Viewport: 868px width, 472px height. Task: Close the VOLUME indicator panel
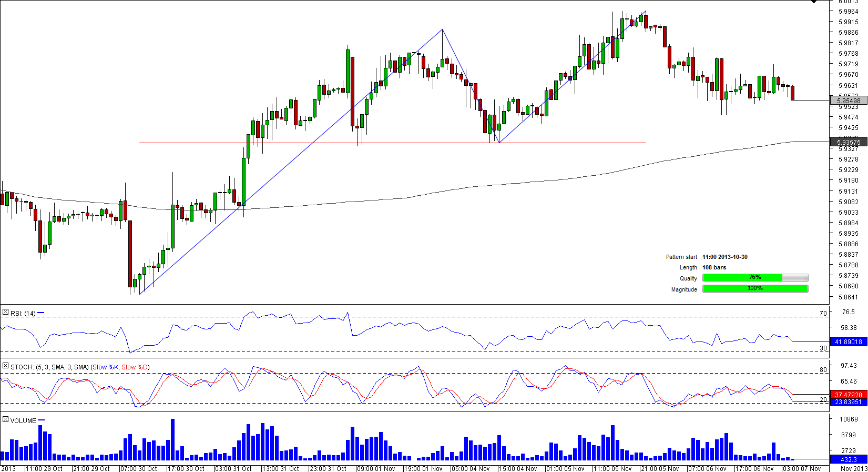pyautogui.click(x=5, y=420)
